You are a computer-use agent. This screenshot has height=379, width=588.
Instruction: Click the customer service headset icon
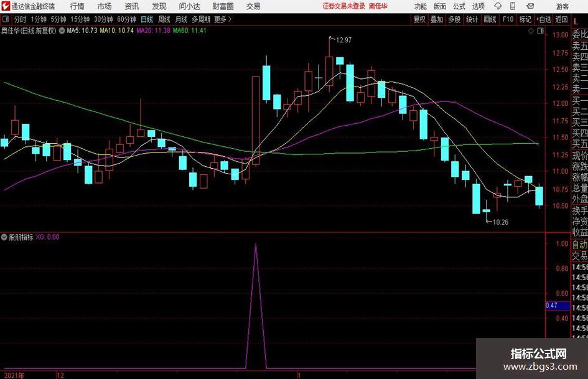pyautogui.click(x=498, y=6)
